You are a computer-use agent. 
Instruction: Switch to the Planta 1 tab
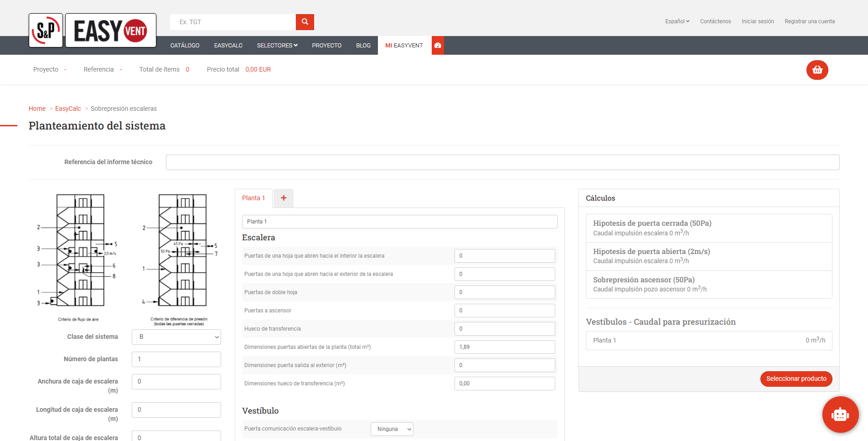tap(253, 198)
